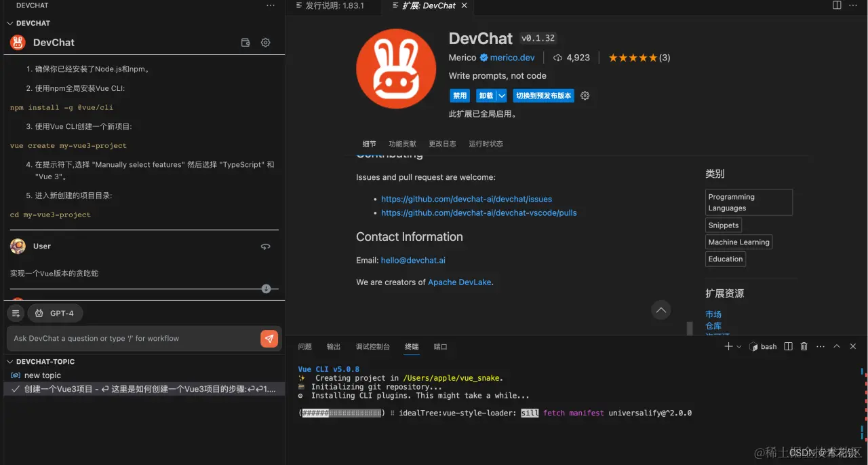The height and width of the screenshot is (465, 868).
Task: Select the 终端 terminal tab
Action: (x=412, y=347)
